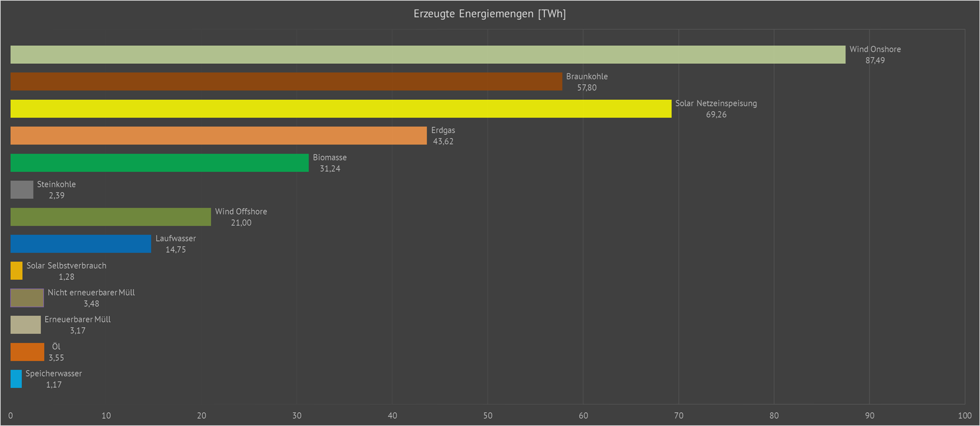Click the yellow Solar Netzeinspeisung bar
980x426 pixels.
click(x=340, y=109)
